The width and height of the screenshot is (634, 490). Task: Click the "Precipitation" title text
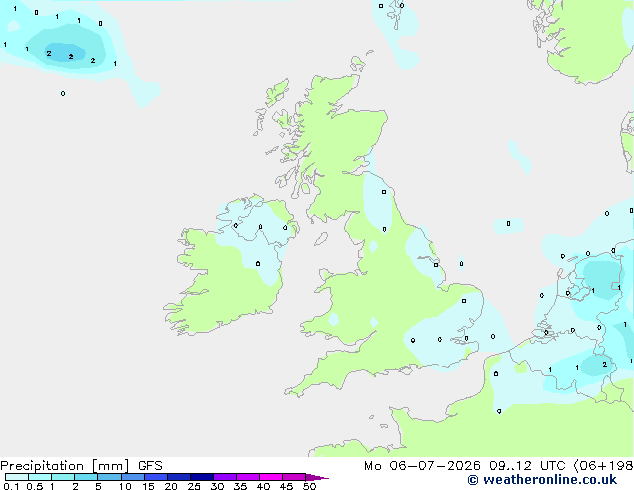pyautogui.click(x=42, y=466)
